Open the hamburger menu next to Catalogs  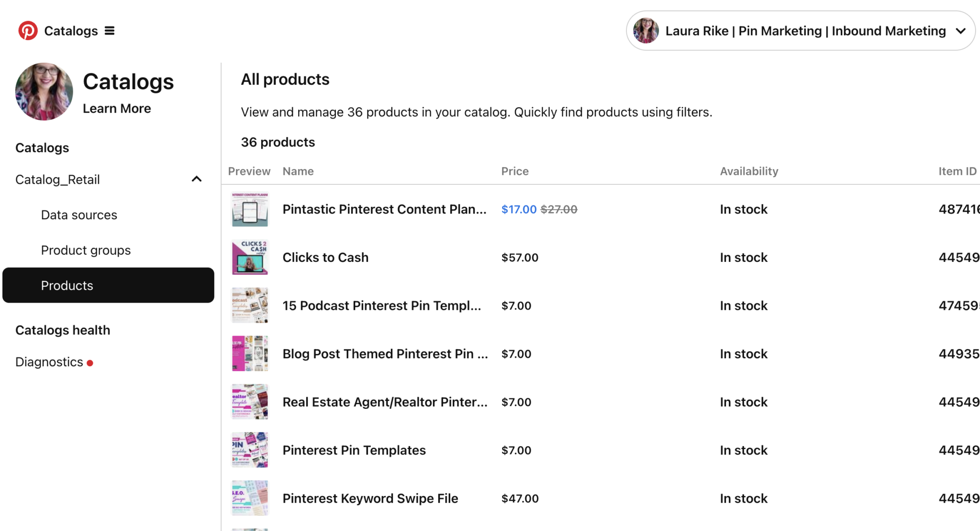[110, 30]
